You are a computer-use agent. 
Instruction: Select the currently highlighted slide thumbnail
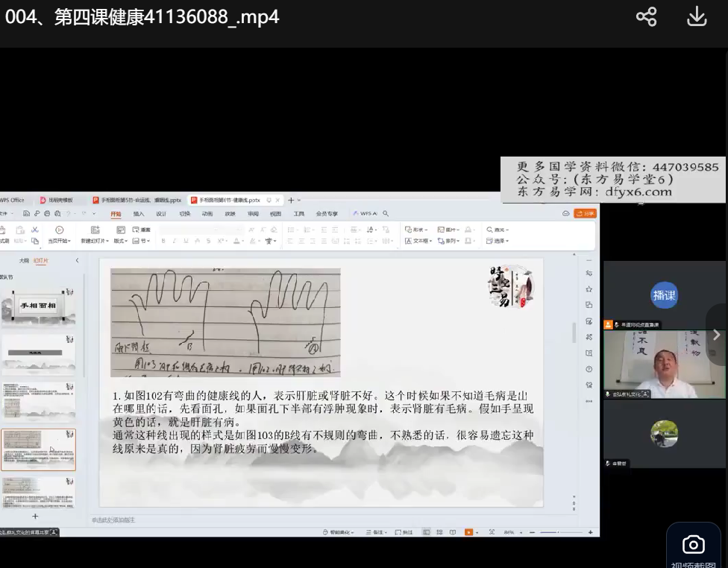[x=38, y=449]
